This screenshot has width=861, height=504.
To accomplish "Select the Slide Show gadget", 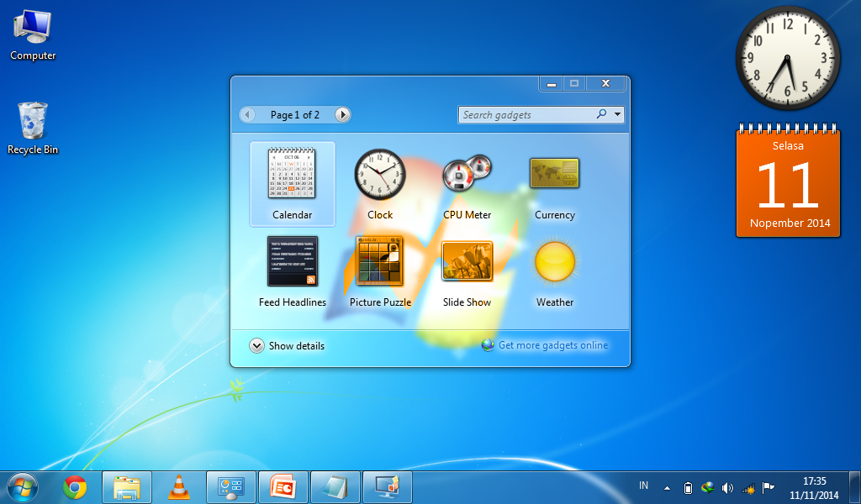I will pyautogui.click(x=467, y=271).
